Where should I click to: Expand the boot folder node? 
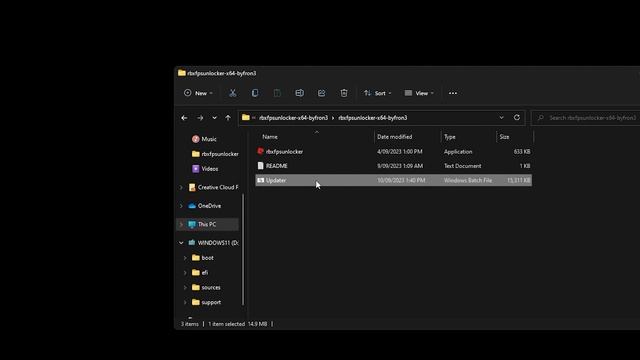tap(185, 258)
